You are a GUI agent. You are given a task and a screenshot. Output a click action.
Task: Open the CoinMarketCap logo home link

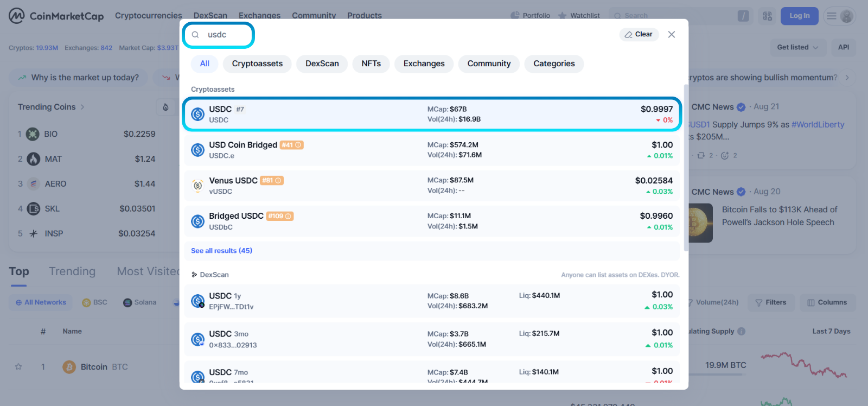(x=56, y=16)
